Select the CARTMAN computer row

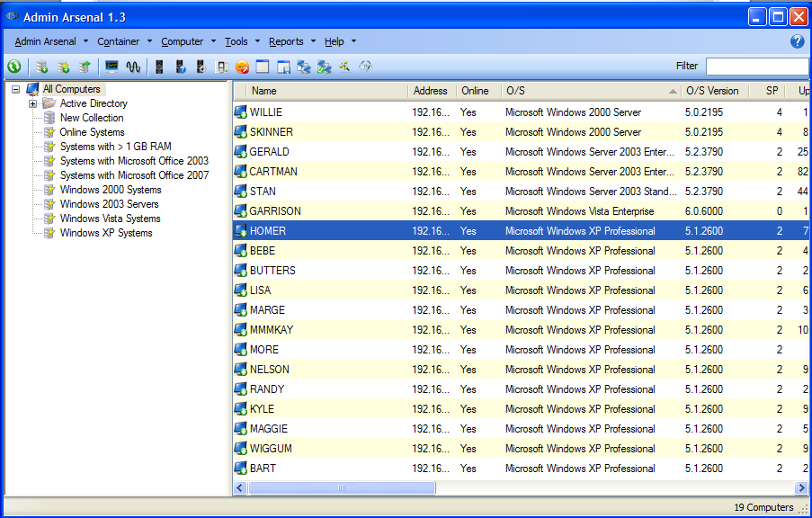click(521, 172)
